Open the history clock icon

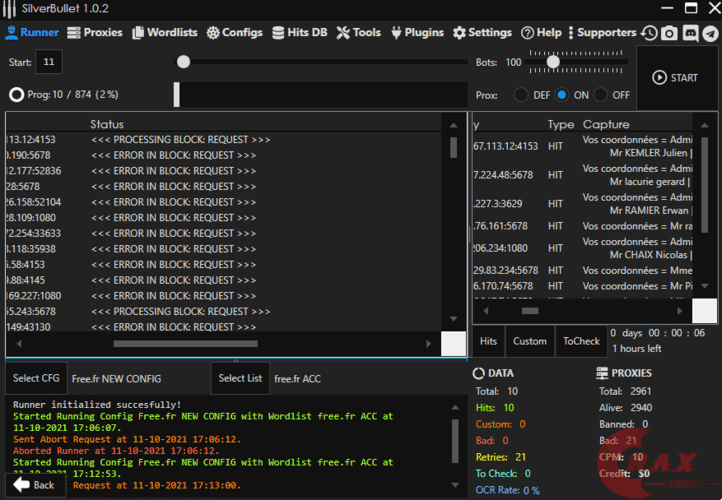pyautogui.click(x=650, y=33)
